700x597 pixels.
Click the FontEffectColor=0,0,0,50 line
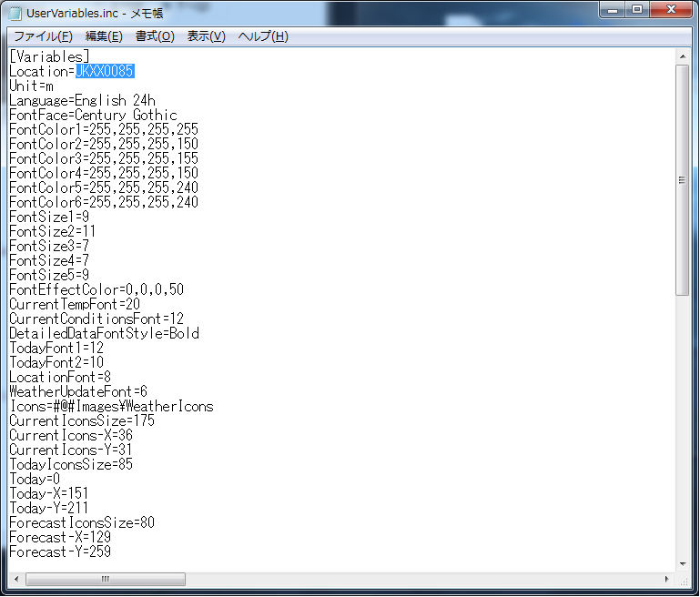tap(96, 289)
